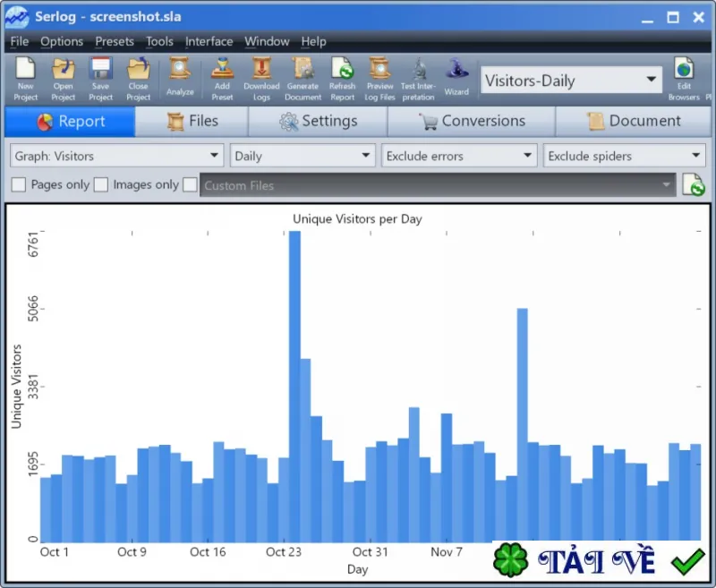The width and height of the screenshot is (716, 588).
Task: Click the 1695 y-axis value
Action: click(x=33, y=464)
